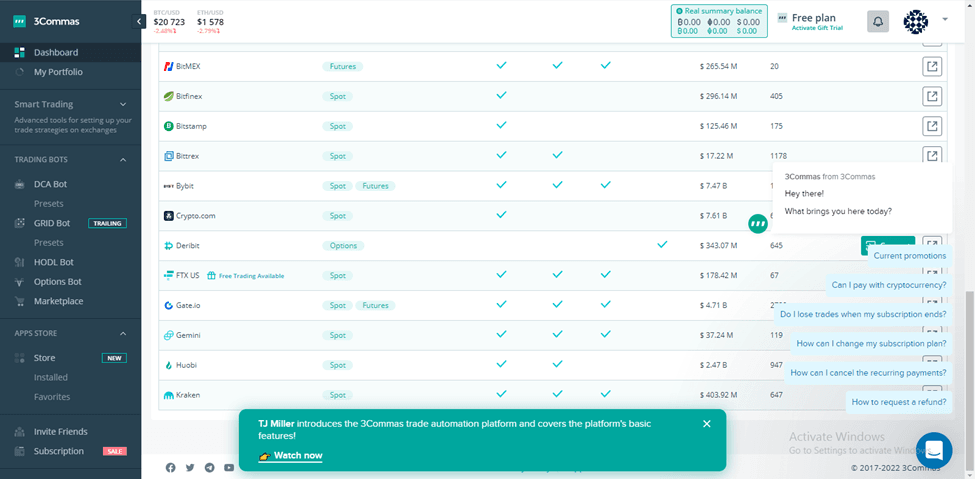Viewport: 975px width, 479px height.
Task: Collapse the Trading Bots section
Action: point(122,160)
